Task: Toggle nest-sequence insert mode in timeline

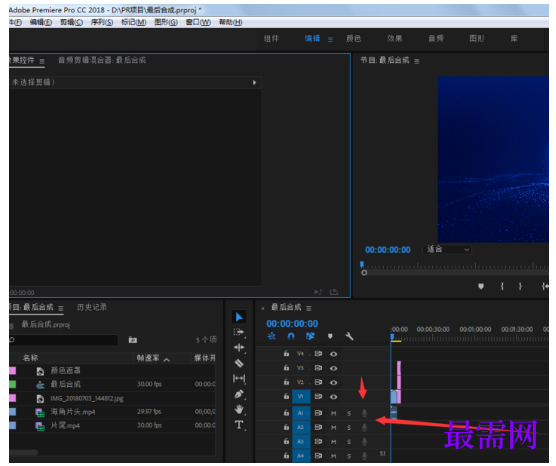Action: 272,336
